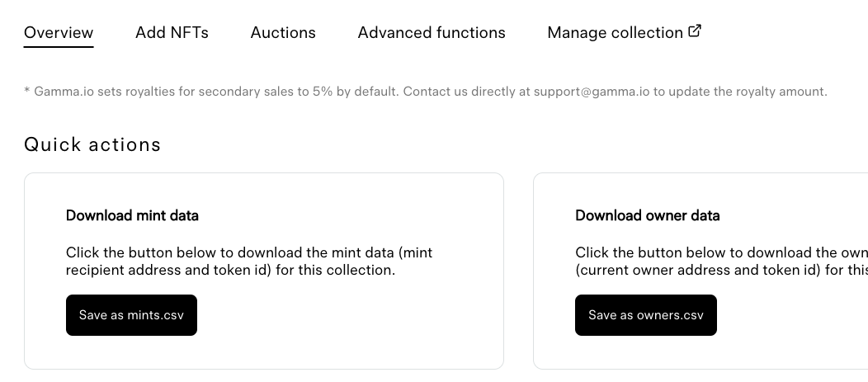Click the Save as mints.csv button
Viewport: 868px width, 382px height.
coord(131,315)
